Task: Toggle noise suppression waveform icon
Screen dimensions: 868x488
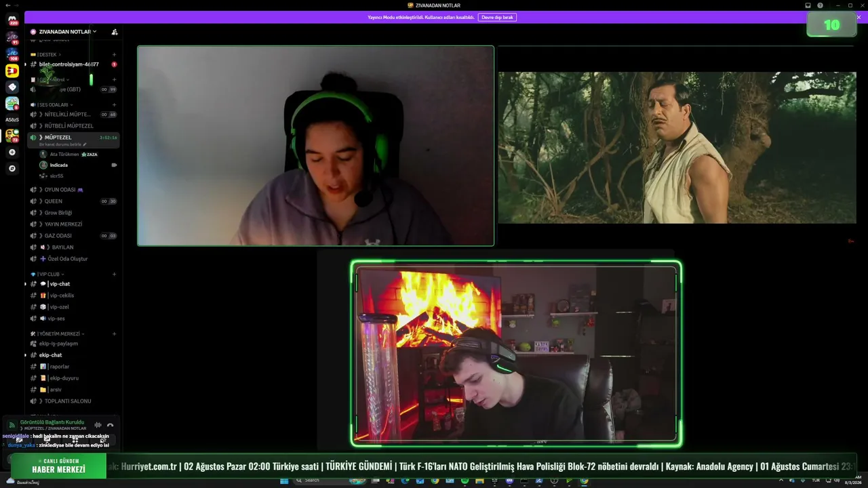Action: tap(98, 425)
